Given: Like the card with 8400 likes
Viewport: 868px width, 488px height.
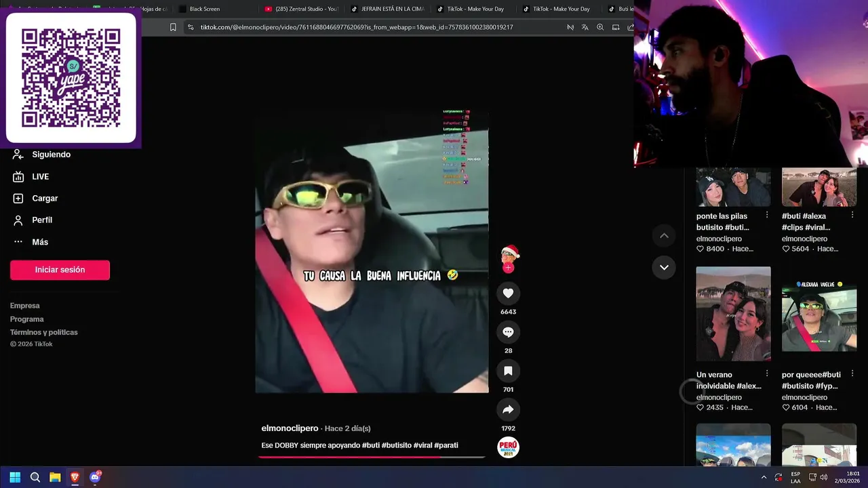Looking at the screenshot, I should click(x=700, y=249).
